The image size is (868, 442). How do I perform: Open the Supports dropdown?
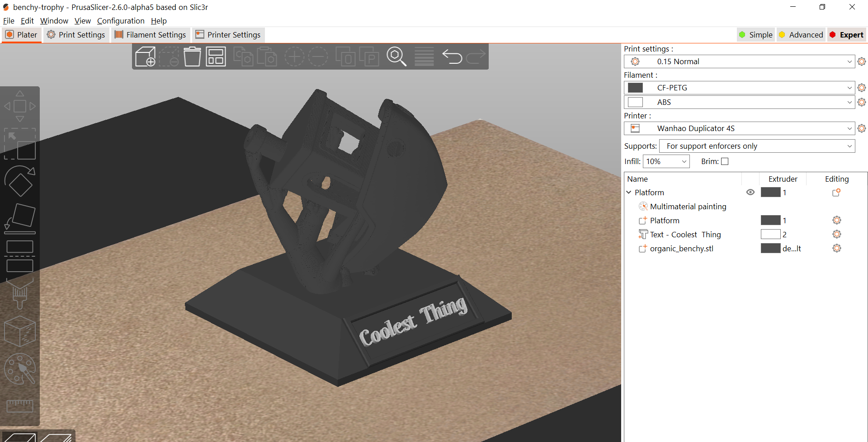(757, 146)
